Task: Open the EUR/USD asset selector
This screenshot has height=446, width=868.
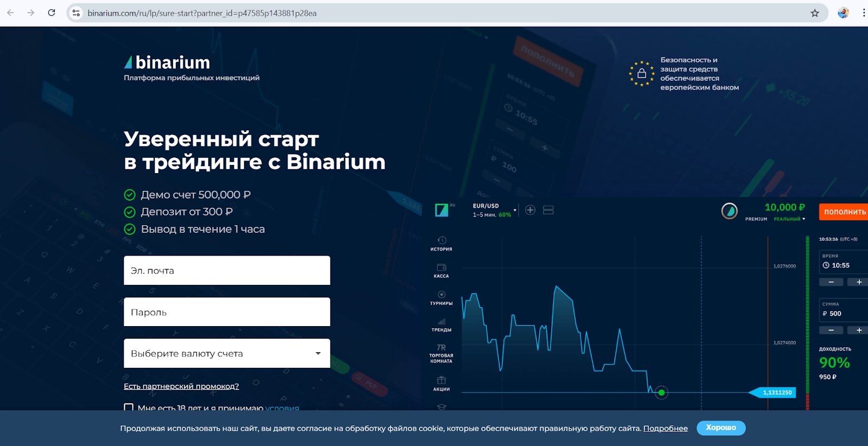Action: [494, 210]
